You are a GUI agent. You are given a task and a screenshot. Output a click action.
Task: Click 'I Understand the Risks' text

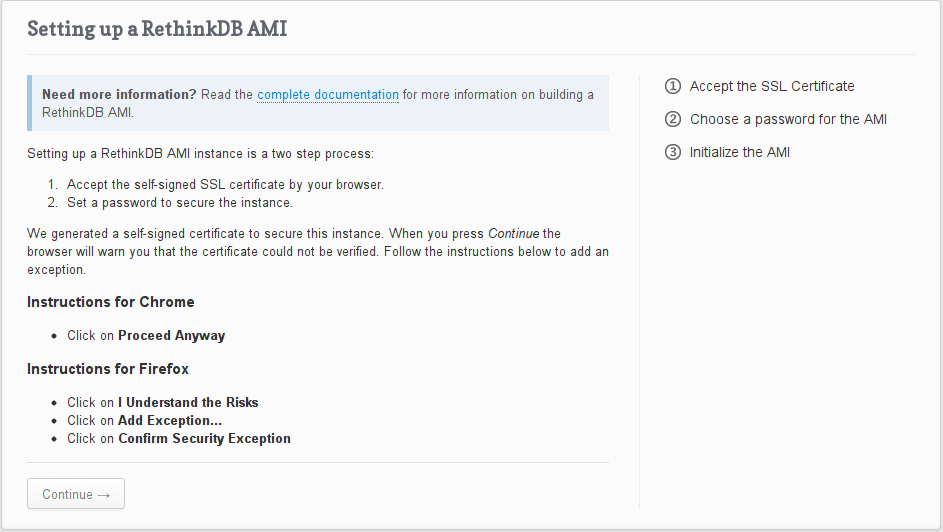(x=188, y=403)
